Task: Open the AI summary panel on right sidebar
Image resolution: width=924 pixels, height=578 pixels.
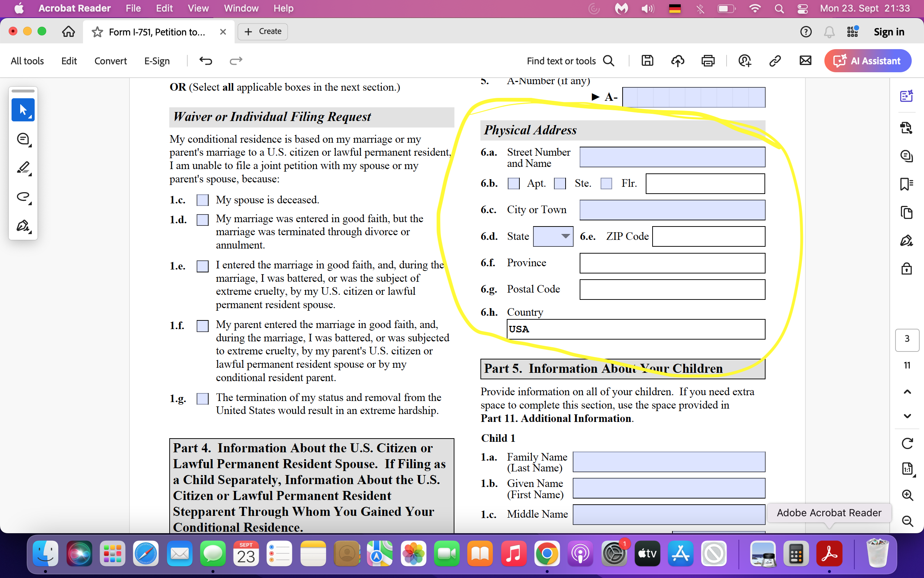Action: pos(906,96)
